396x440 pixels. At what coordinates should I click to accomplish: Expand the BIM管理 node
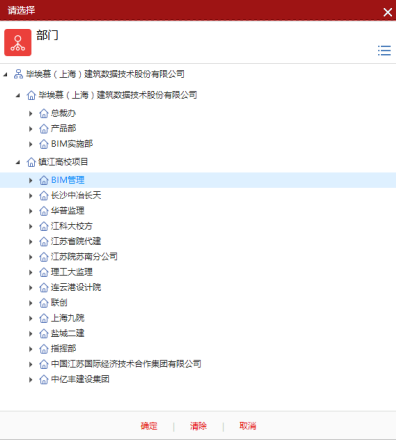pyautogui.click(x=31, y=180)
